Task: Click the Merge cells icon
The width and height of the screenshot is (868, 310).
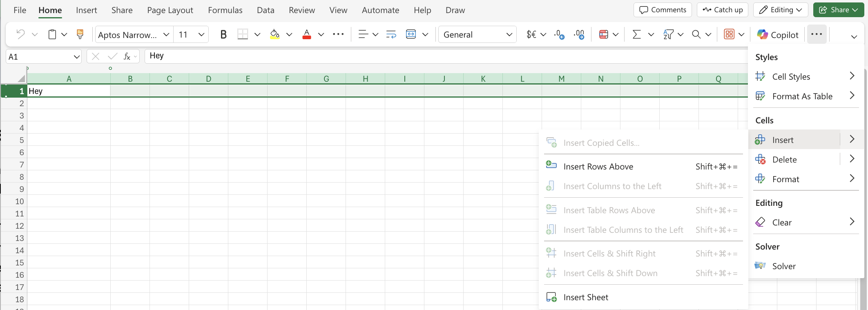Action: tap(411, 34)
